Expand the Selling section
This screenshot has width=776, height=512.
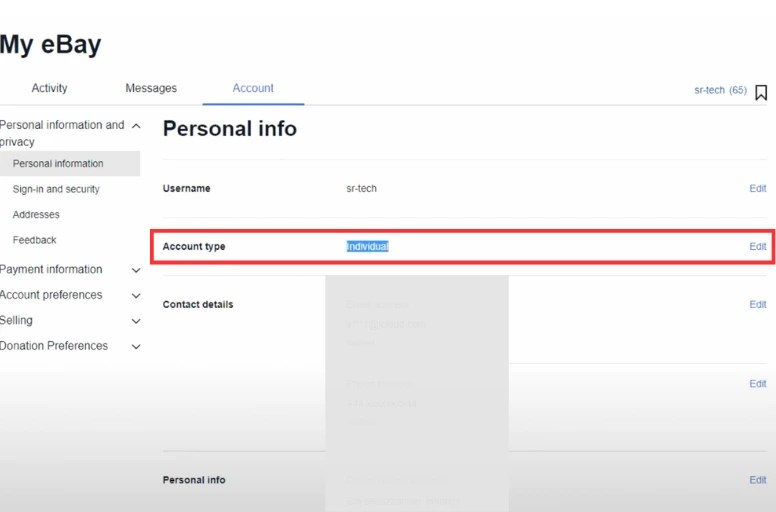point(136,321)
